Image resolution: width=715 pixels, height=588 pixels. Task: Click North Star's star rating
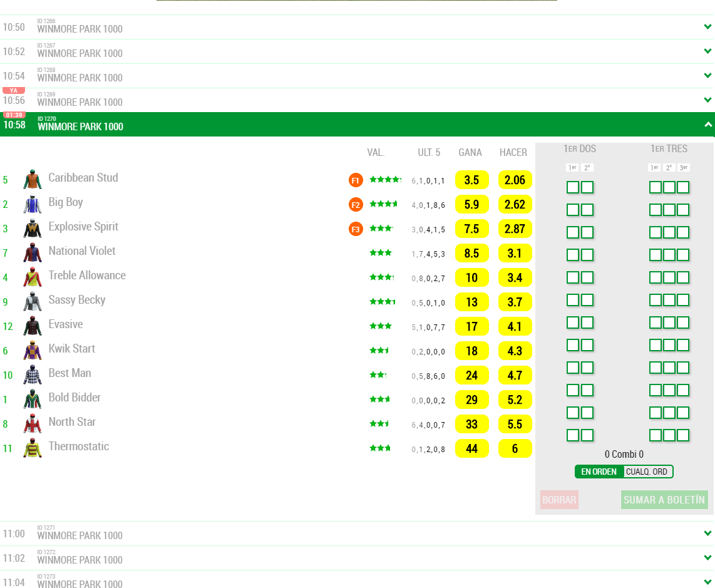pos(379,423)
